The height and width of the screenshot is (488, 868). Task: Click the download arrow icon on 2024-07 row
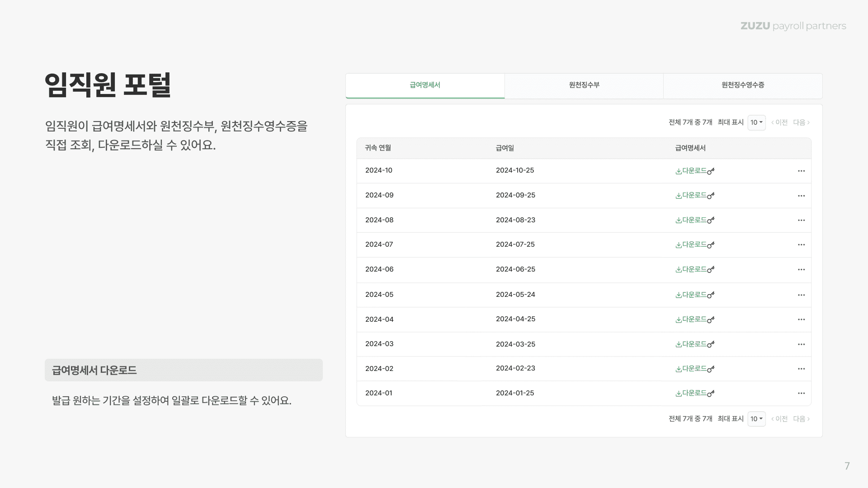pos(678,245)
